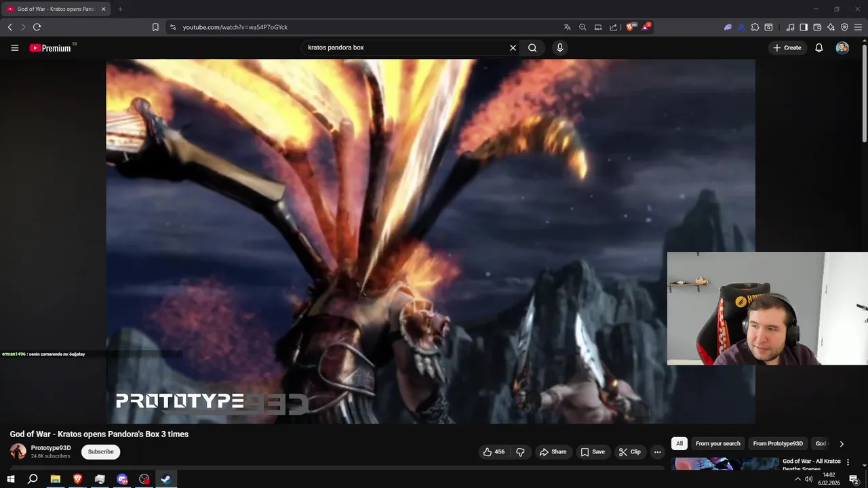868x488 pixels.
Task: Open the Brave VPN shield icon
Action: coord(844,27)
